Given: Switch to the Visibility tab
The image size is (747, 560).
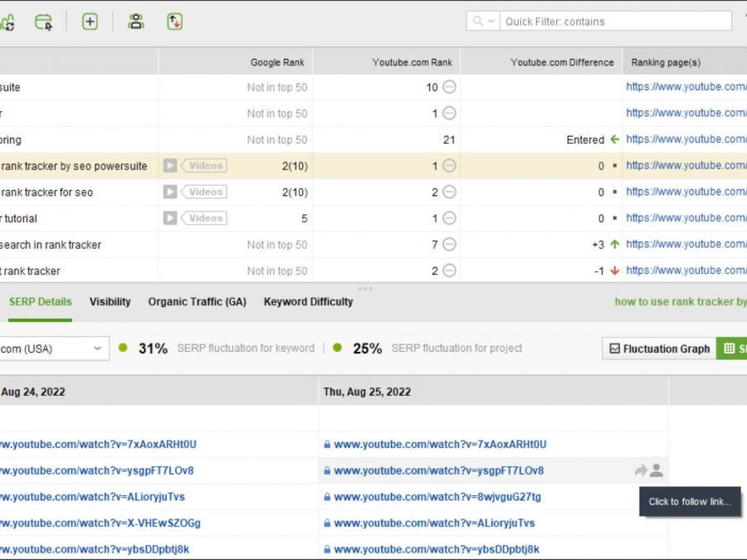Looking at the screenshot, I should [x=110, y=302].
